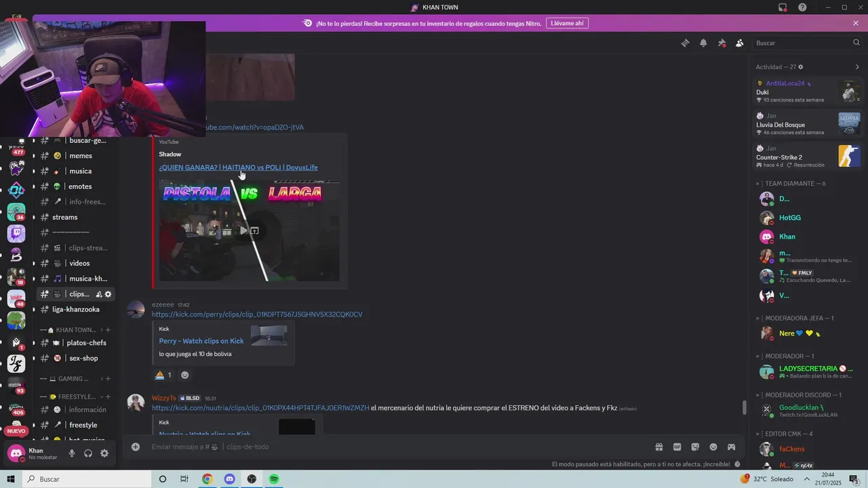Create channel plus in KHAN TOWN category
The image size is (868, 488).
(x=108, y=330)
